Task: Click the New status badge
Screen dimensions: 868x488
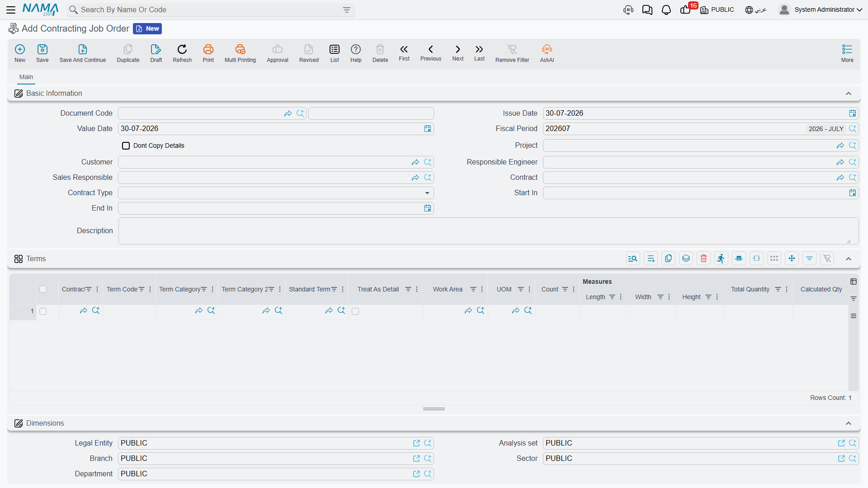Action: point(147,28)
